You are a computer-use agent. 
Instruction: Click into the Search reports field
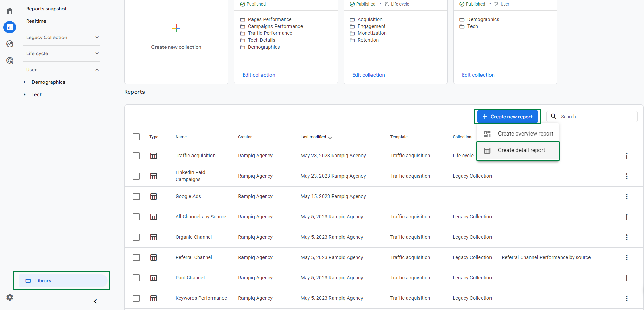pyautogui.click(x=592, y=117)
